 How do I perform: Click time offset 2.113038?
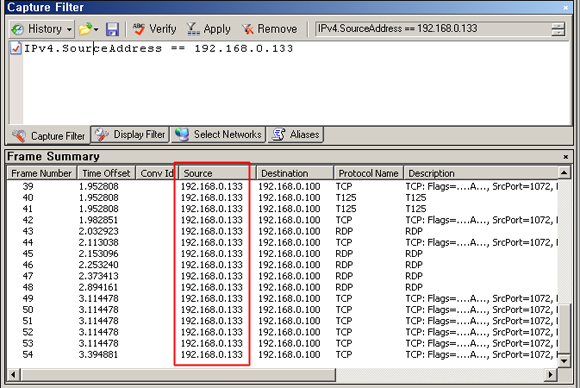[x=98, y=242]
